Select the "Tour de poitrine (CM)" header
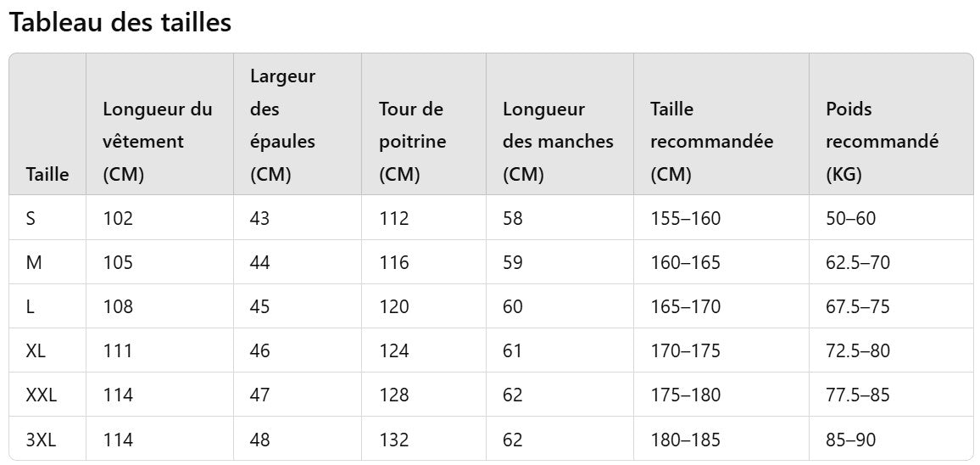Viewport: 980px width, 465px height. click(x=412, y=142)
